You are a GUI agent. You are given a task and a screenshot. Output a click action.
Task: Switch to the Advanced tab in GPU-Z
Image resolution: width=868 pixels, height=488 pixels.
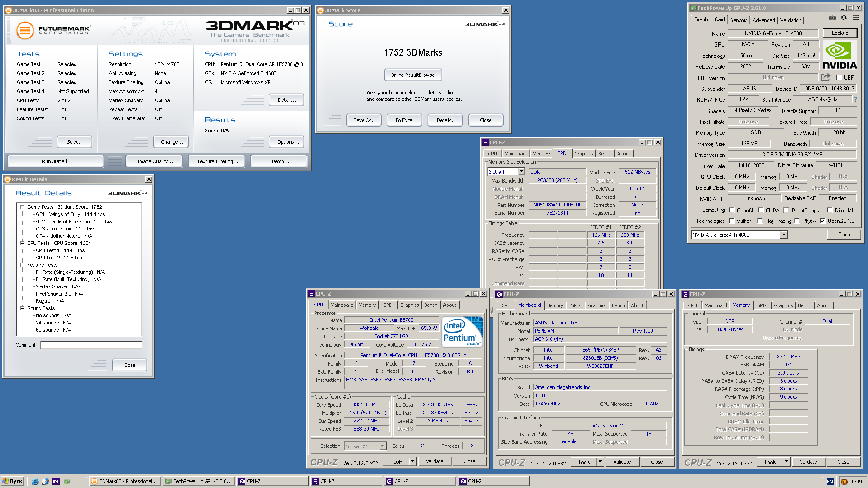pyautogui.click(x=764, y=20)
